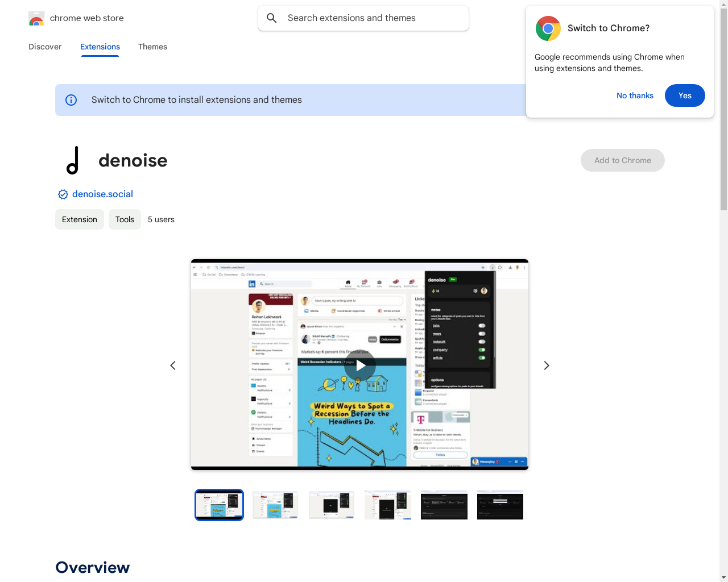Image resolution: width=728 pixels, height=582 pixels.
Task: Click the 'Tools' category chip
Action: (125, 219)
